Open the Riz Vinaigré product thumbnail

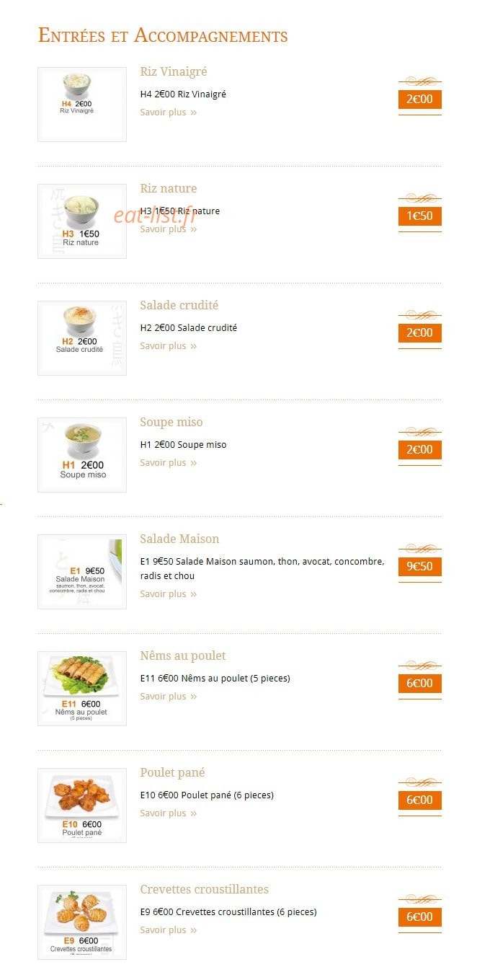(82, 105)
